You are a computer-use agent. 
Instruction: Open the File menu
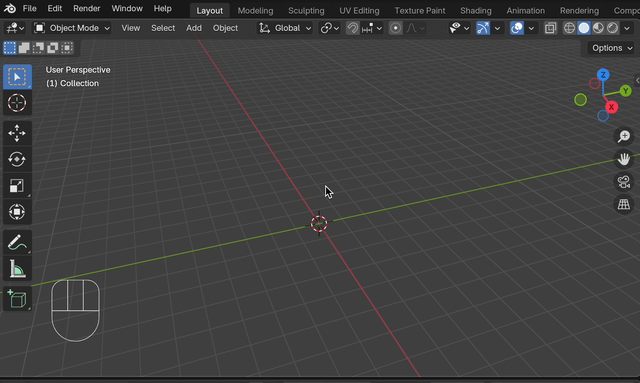[29, 8]
